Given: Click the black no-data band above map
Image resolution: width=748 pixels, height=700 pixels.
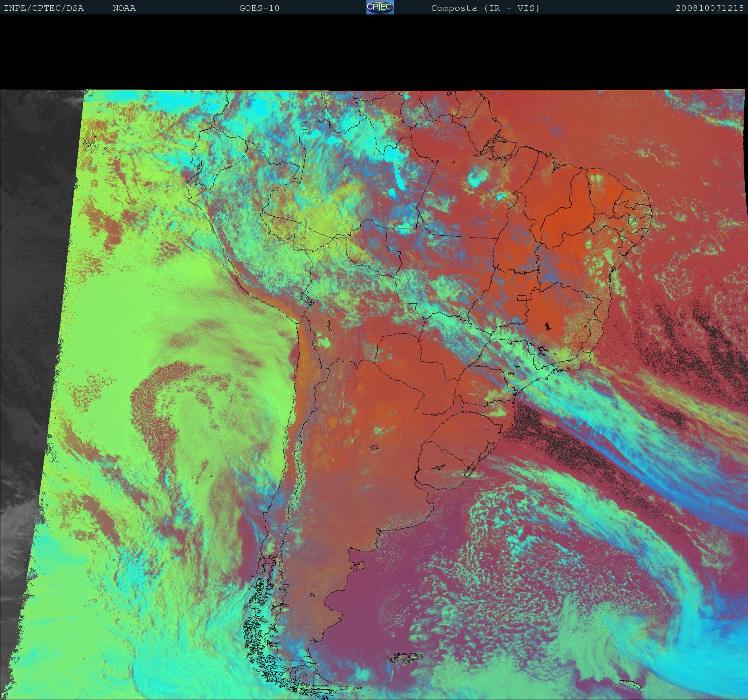Looking at the screenshot, I should [374, 52].
